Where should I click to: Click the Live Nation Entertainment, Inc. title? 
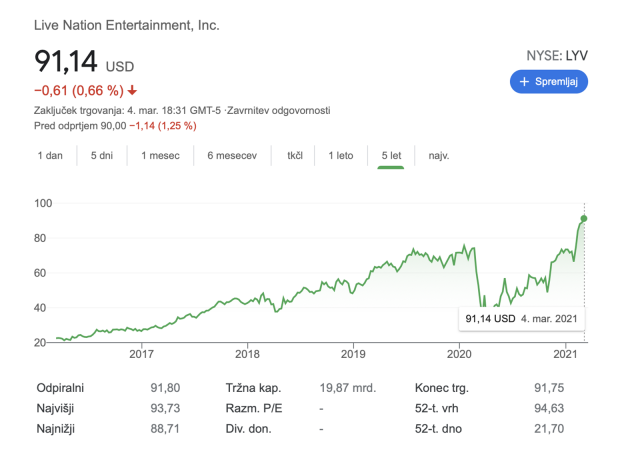pos(127,24)
